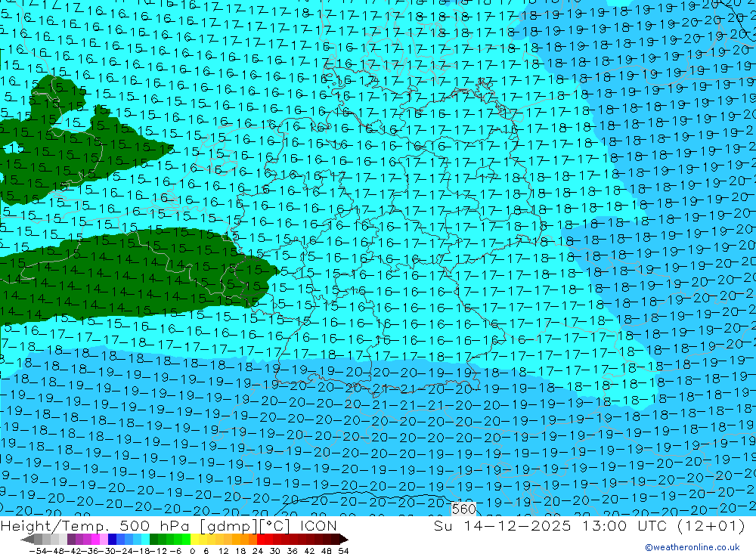Pick the dark maroon right legend arrow
Image resolution: width=756 pixels, height=554 pixels.
coord(343,540)
